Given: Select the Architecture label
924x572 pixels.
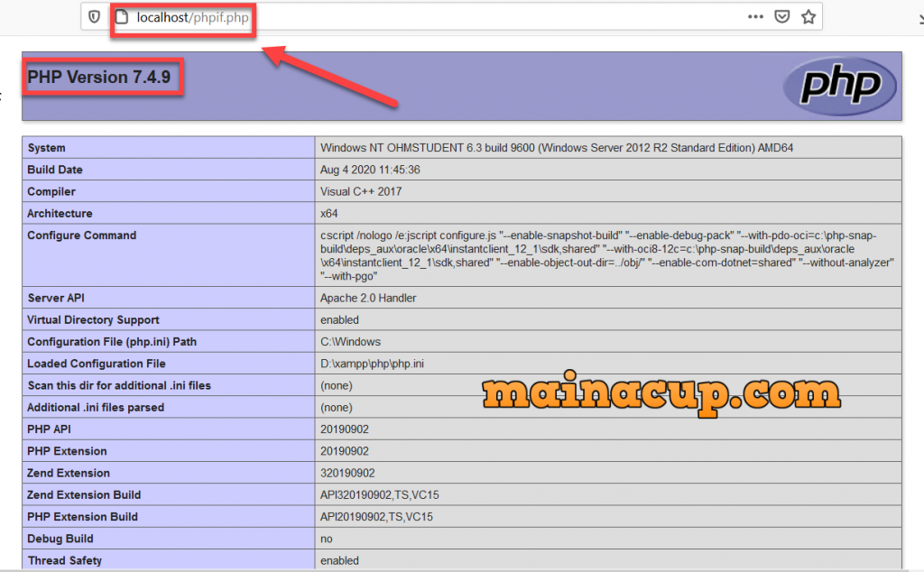Looking at the screenshot, I should click(x=60, y=213).
